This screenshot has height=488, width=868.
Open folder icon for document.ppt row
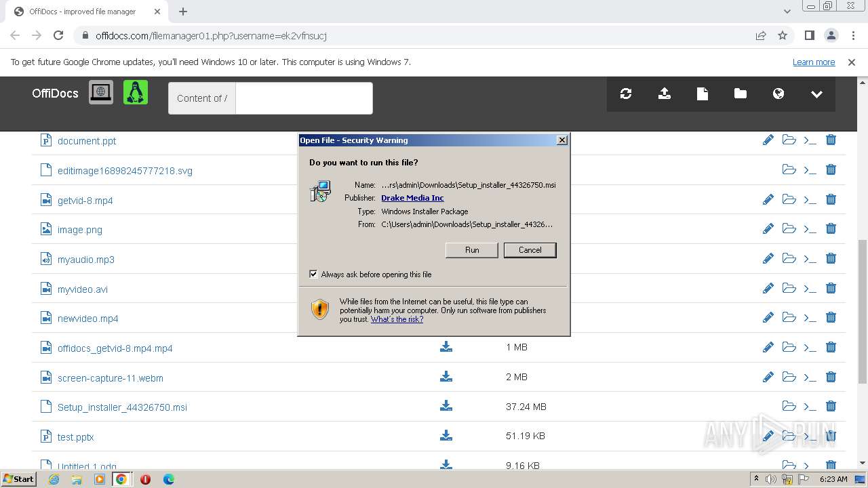[x=789, y=140]
